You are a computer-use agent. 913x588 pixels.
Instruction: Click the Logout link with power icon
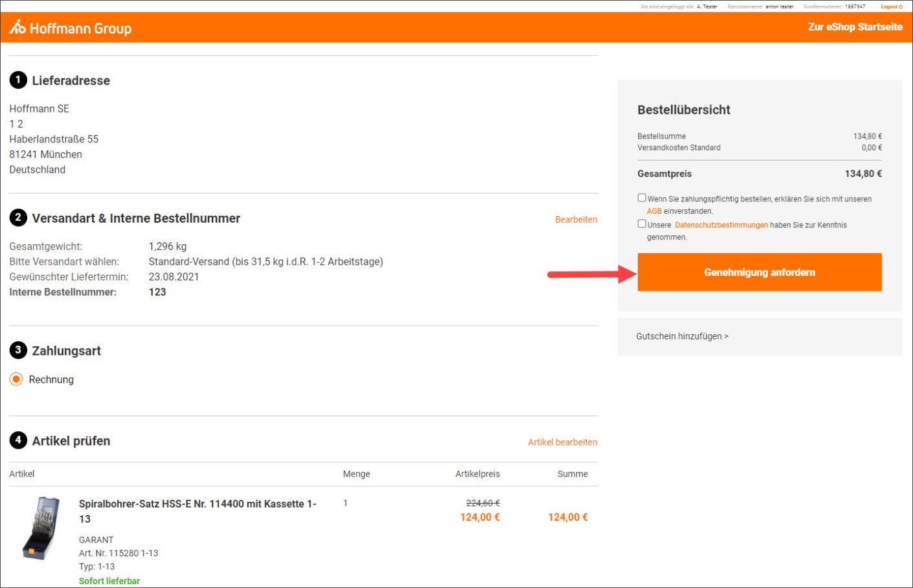[x=891, y=6]
